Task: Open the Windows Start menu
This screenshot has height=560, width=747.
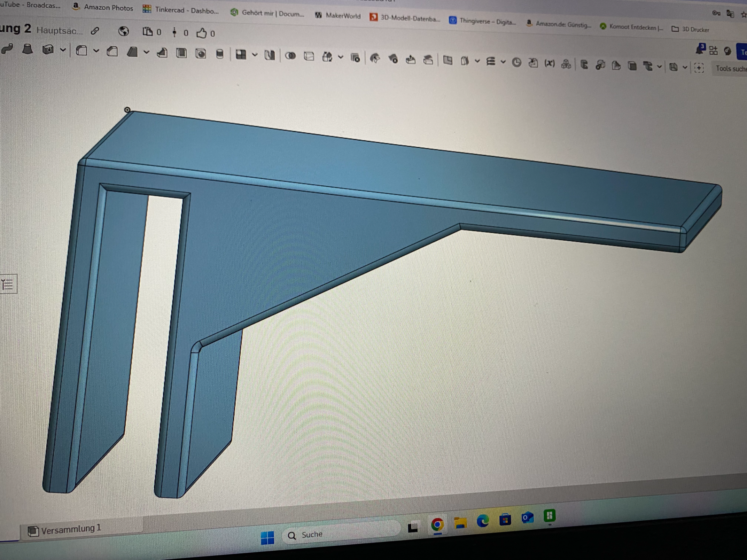Action: pos(267,538)
